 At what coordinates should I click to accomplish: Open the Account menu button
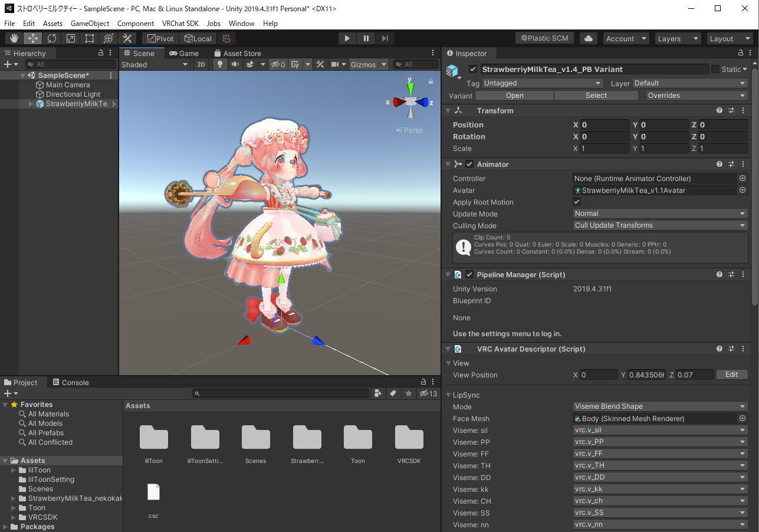pos(626,38)
